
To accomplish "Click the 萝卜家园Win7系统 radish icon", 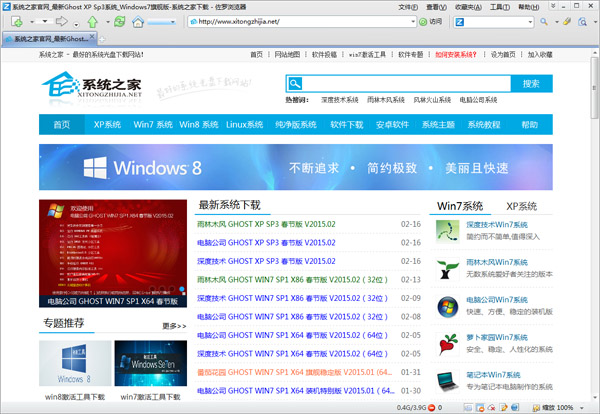I will (x=447, y=343).
